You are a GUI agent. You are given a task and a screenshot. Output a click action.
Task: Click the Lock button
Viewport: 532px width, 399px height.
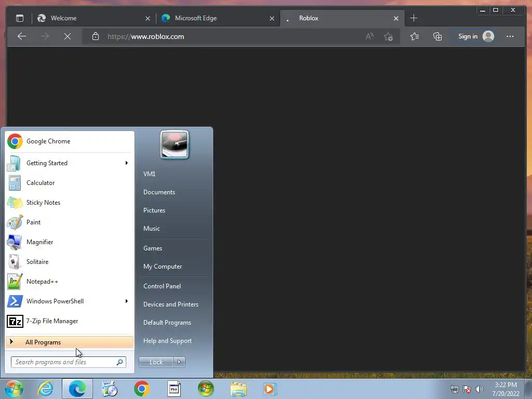coord(156,362)
